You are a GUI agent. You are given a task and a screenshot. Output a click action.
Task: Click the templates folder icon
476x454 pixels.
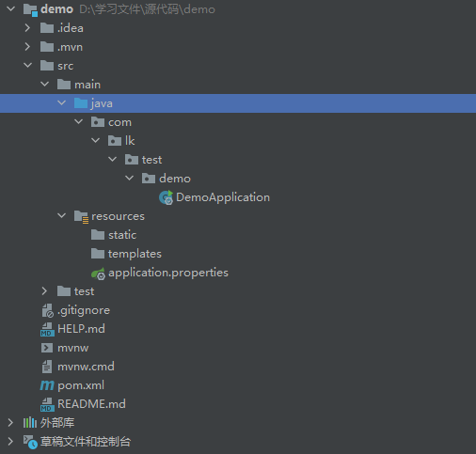tap(98, 254)
